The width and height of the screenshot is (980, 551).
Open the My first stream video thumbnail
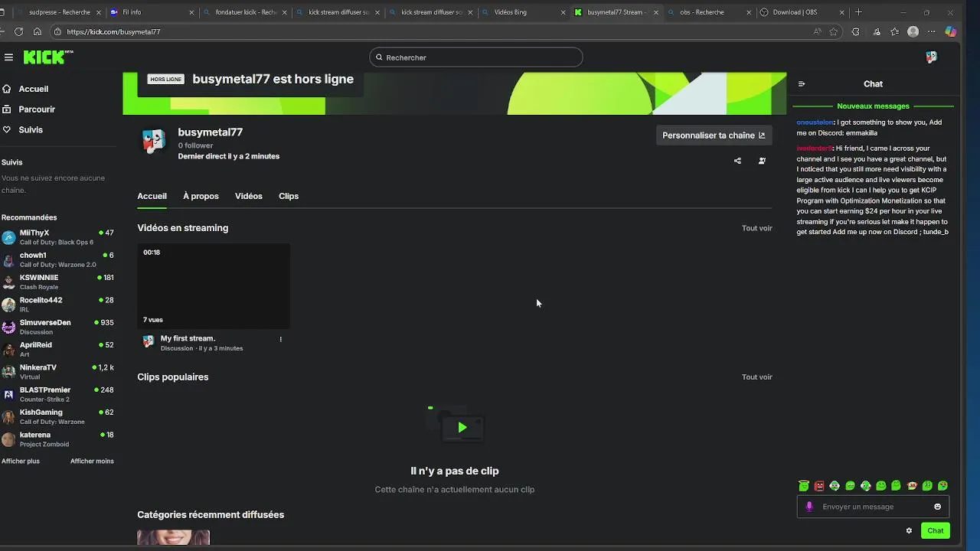coord(214,286)
